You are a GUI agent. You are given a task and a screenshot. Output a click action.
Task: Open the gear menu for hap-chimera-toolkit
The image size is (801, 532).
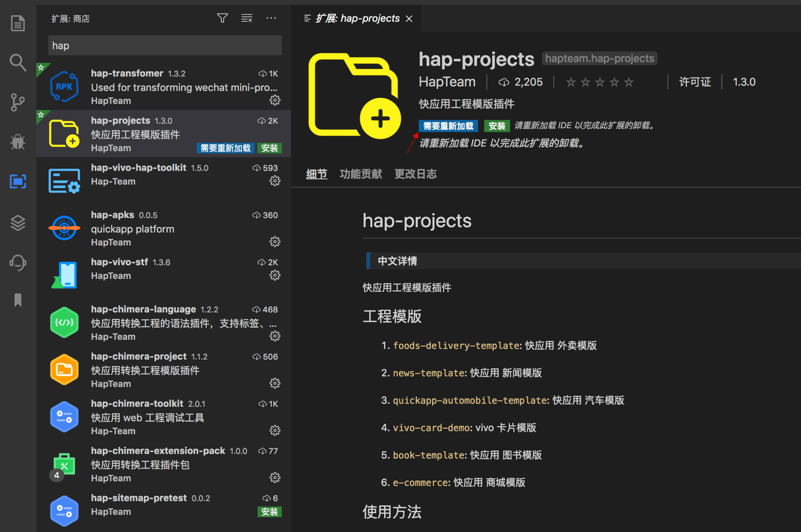point(275,430)
